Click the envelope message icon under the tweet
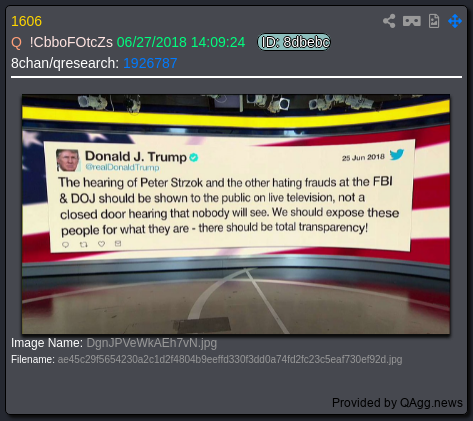This screenshot has height=421, width=473. 118,244
